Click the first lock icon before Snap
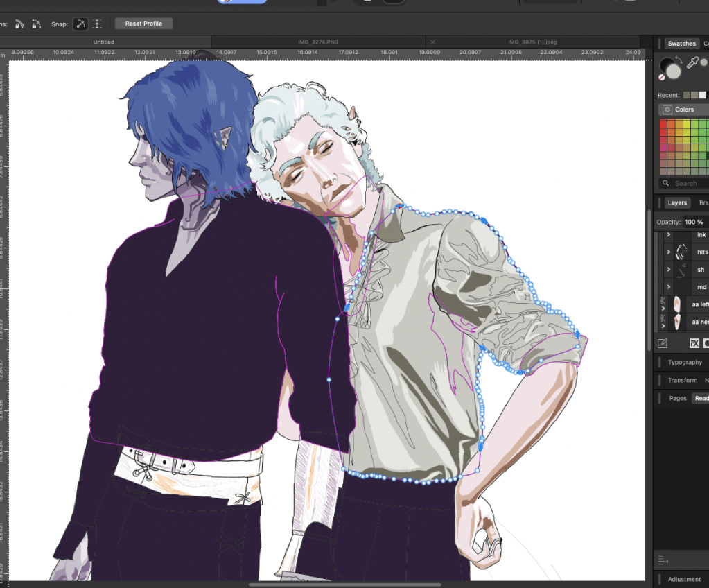Screen dimensions: 709x588 click(20, 24)
